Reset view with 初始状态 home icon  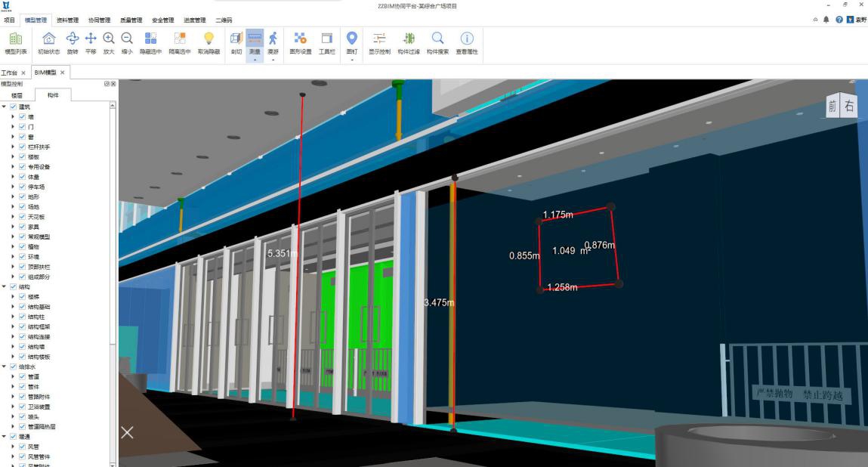48,43
